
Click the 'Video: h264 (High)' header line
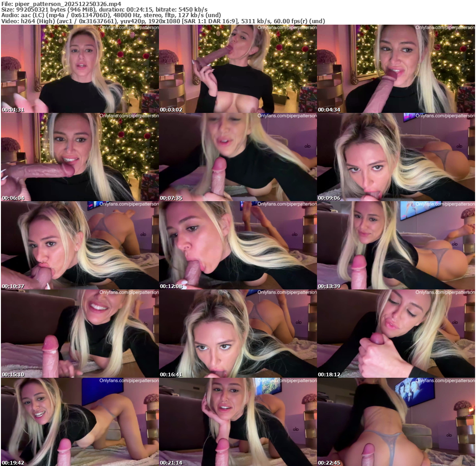coord(163,21)
